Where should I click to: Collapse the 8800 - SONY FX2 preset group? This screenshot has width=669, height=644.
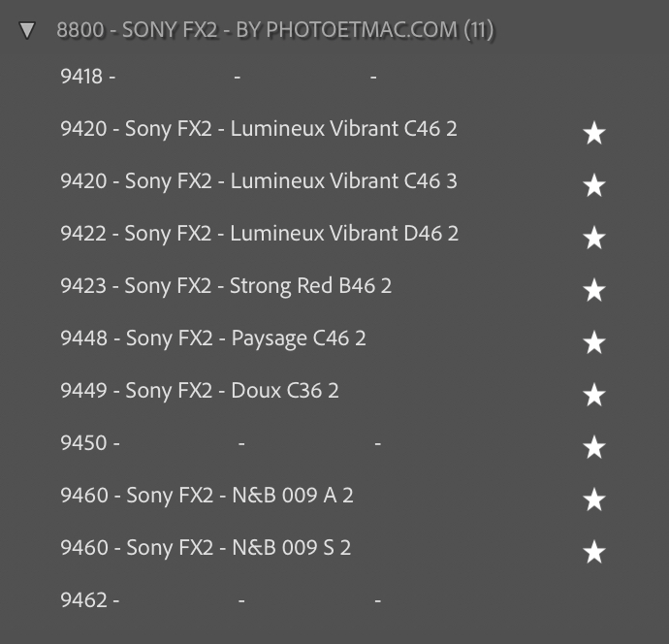tap(27, 31)
